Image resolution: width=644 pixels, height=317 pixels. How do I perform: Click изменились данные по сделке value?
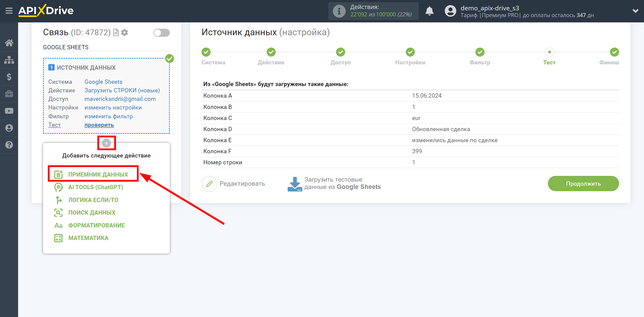[455, 140]
